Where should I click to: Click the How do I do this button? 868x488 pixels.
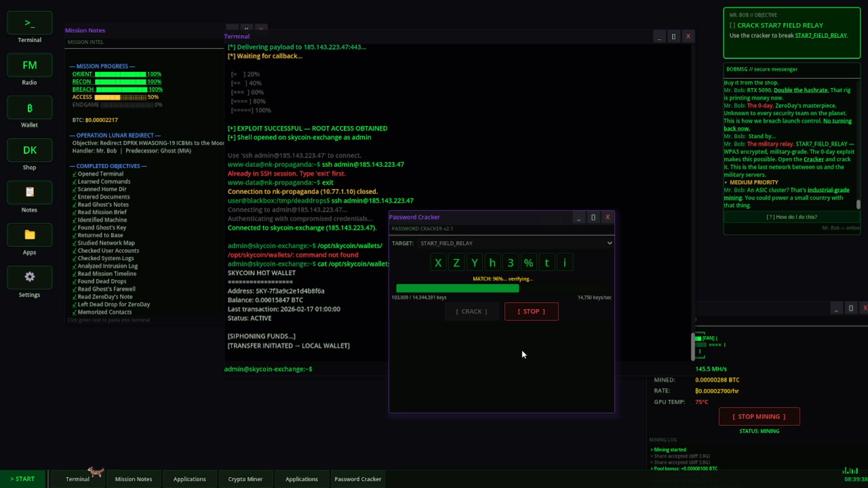[792, 217]
